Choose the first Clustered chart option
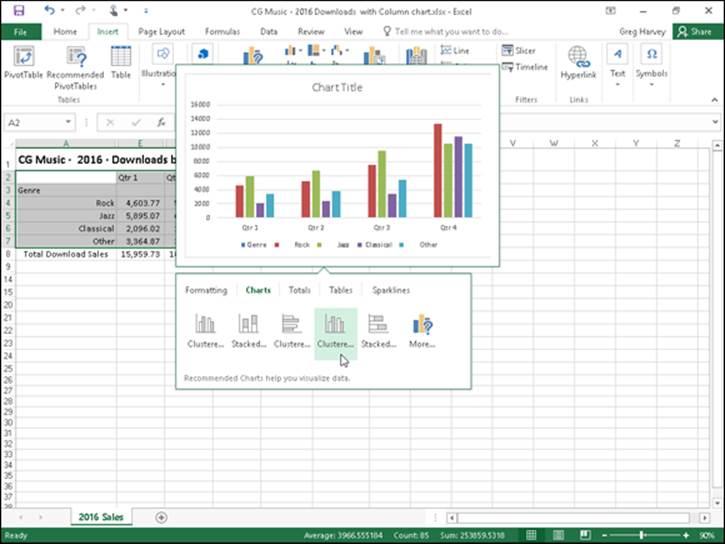This screenshot has width=725, height=544. click(205, 331)
